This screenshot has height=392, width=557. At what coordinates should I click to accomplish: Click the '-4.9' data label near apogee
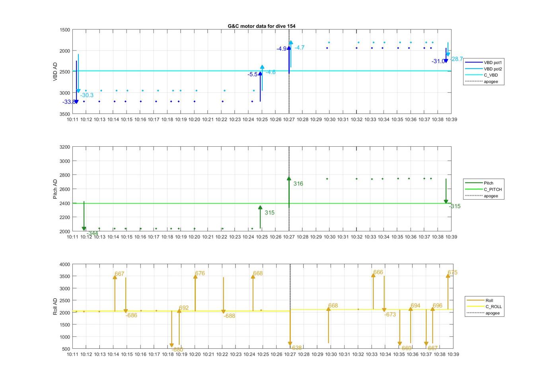tap(282, 49)
